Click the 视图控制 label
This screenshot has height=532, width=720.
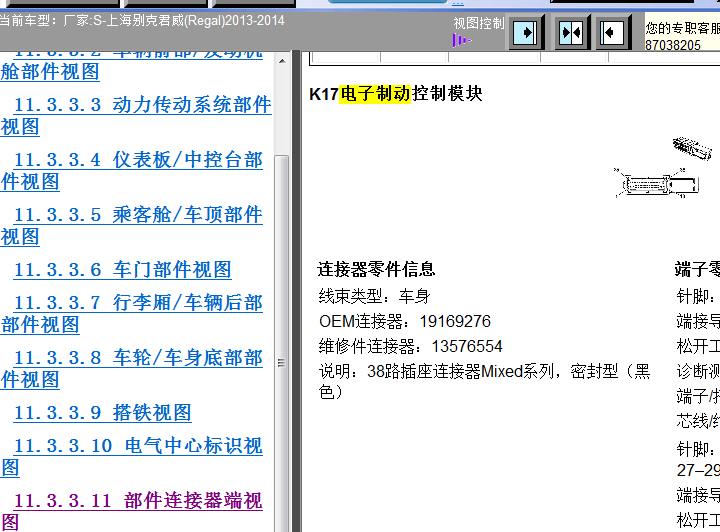(x=479, y=23)
